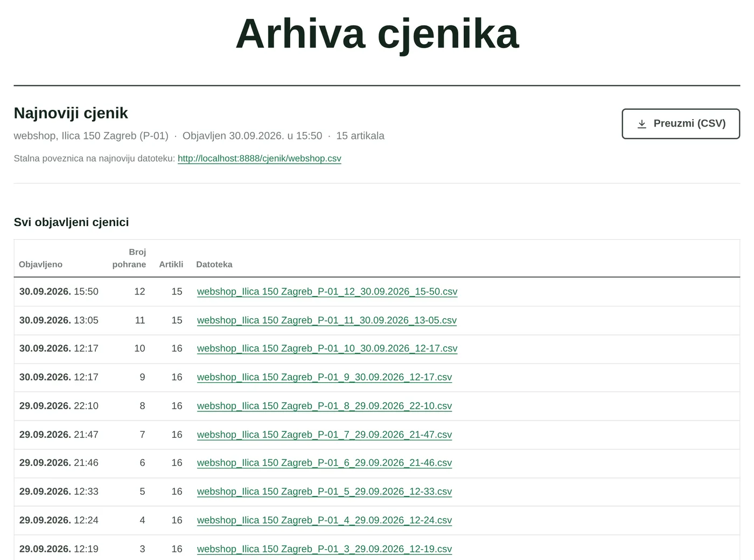The width and height of the screenshot is (754, 560).
Task: Open the permanent link localhost:8888/cjenik/webshop.csv
Action: pyautogui.click(x=260, y=158)
